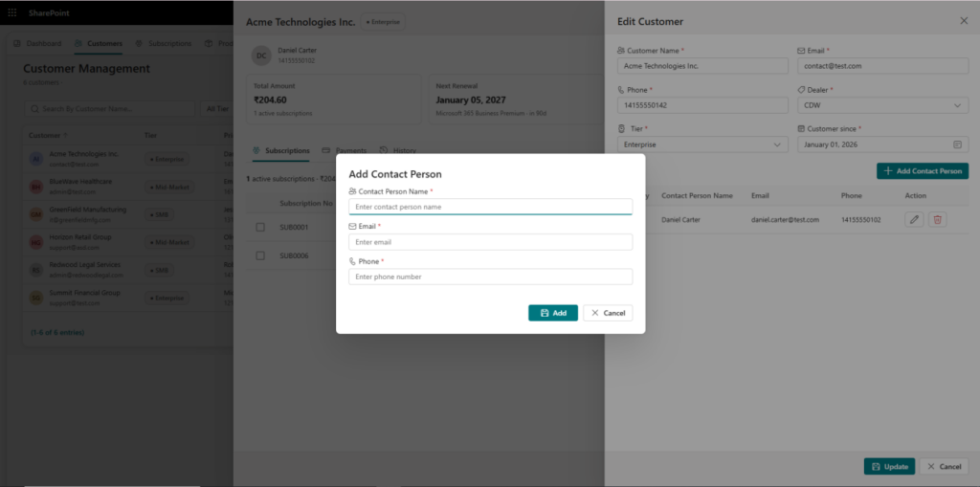Switch to the Subscriptions tab in customer detail
Screen dimensions: 980x487
(280, 150)
